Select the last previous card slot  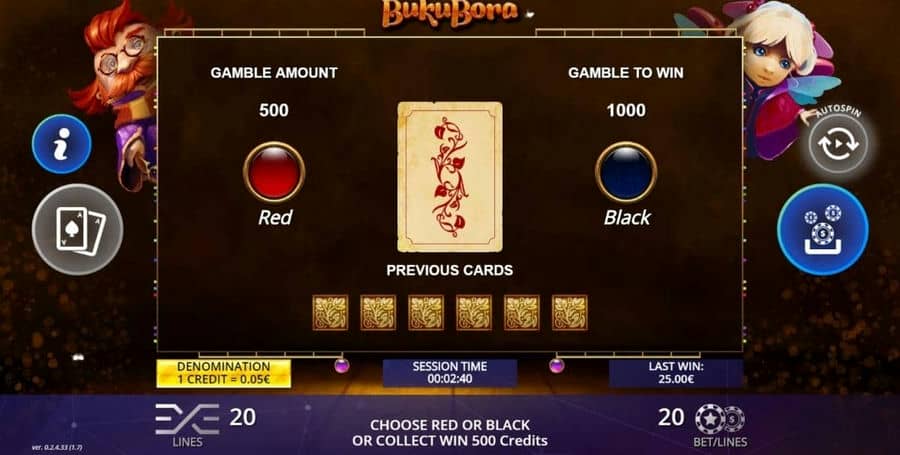(570, 313)
